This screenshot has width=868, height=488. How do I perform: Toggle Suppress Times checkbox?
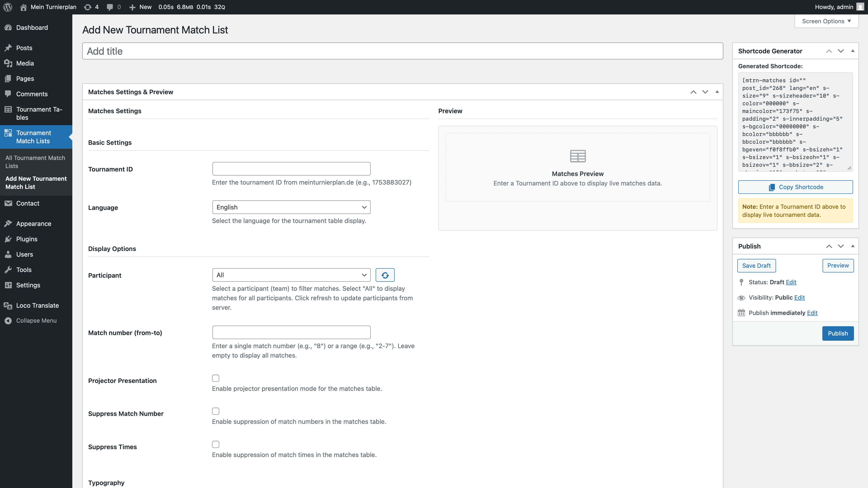216,445
